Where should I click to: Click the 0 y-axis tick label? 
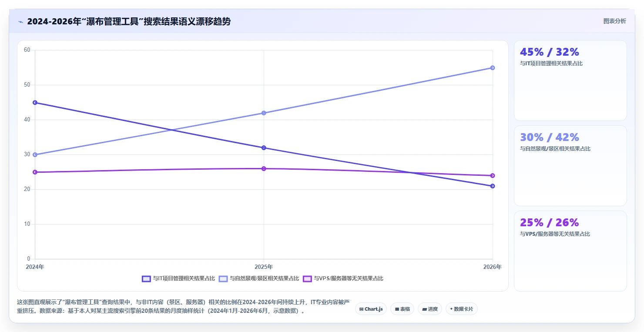tap(29, 259)
